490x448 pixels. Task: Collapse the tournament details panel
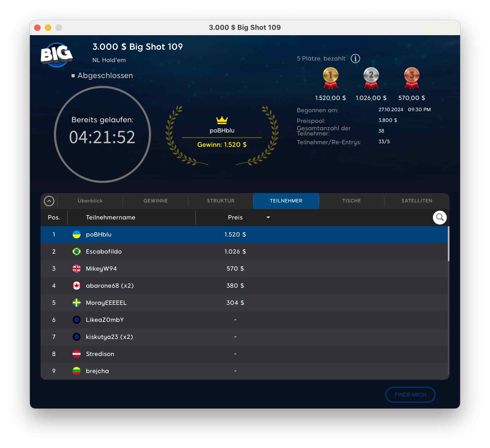coord(49,201)
